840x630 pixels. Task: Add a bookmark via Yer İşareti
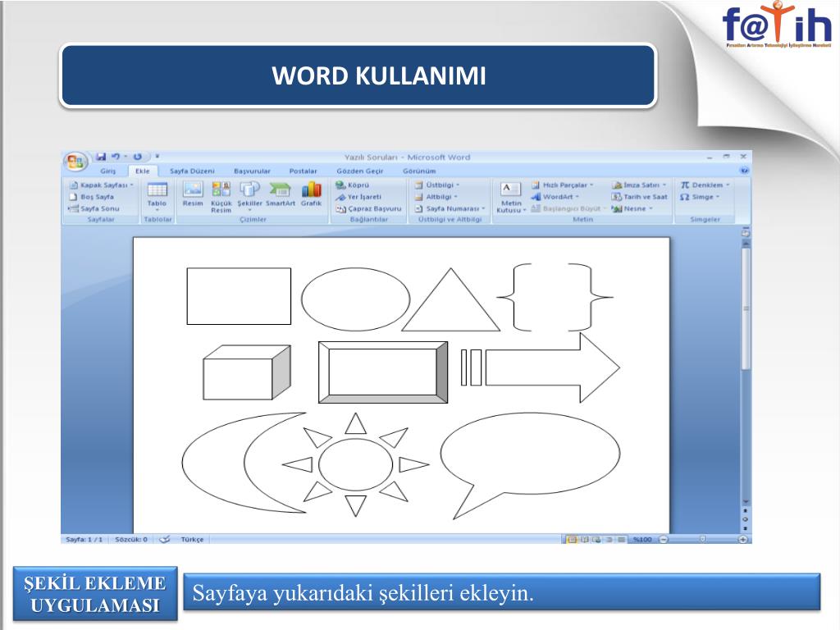tap(358, 197)
